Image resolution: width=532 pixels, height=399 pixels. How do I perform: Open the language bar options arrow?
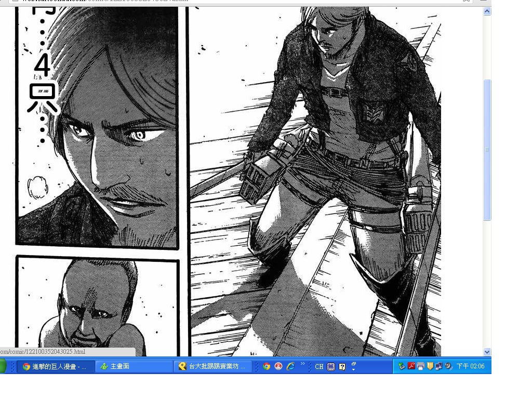(353, 369)
